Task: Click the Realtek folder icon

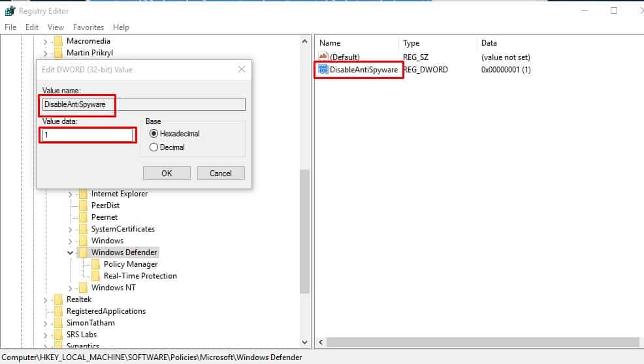Action: (x=58, y=299)
